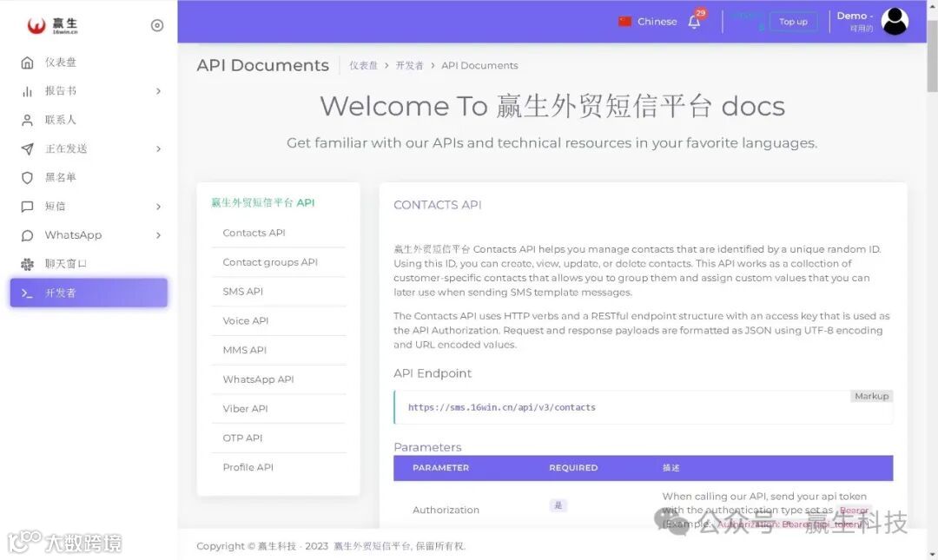Screen dimensions: 938x560
Task: Click the contacts API endpoint URL
Action: pyautogui.click(x=501, y=407)
